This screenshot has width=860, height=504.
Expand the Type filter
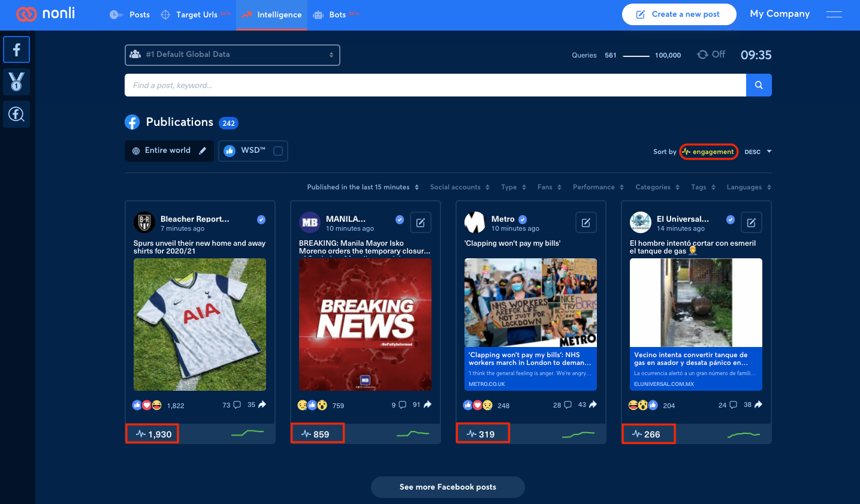tap(514, 188)
